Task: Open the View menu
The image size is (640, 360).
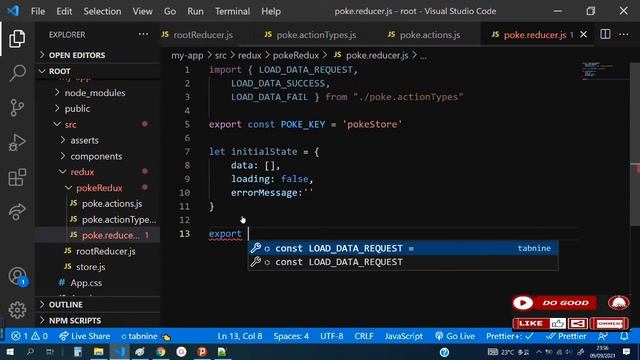Action: 142,11
